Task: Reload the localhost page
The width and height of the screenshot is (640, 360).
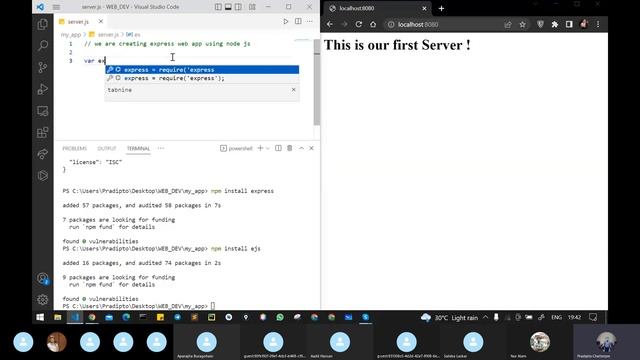Action: tap(358, 24)
